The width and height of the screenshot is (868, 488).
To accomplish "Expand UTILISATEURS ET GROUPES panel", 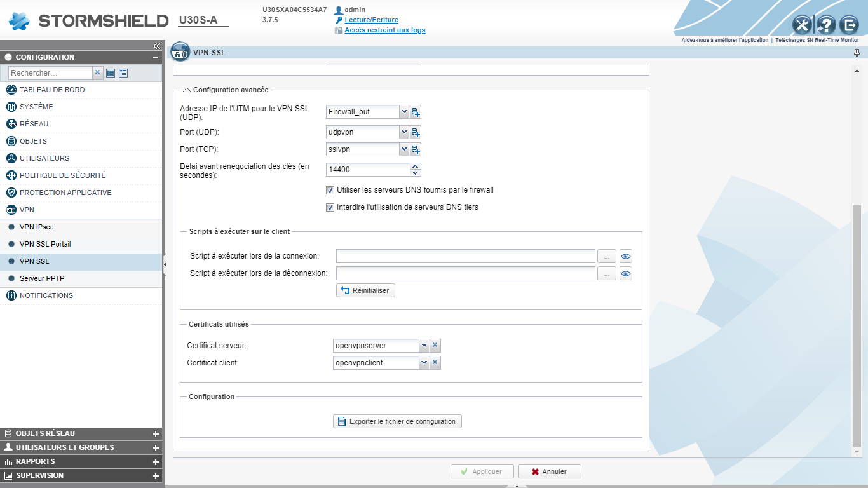I will tap(156, 448).
